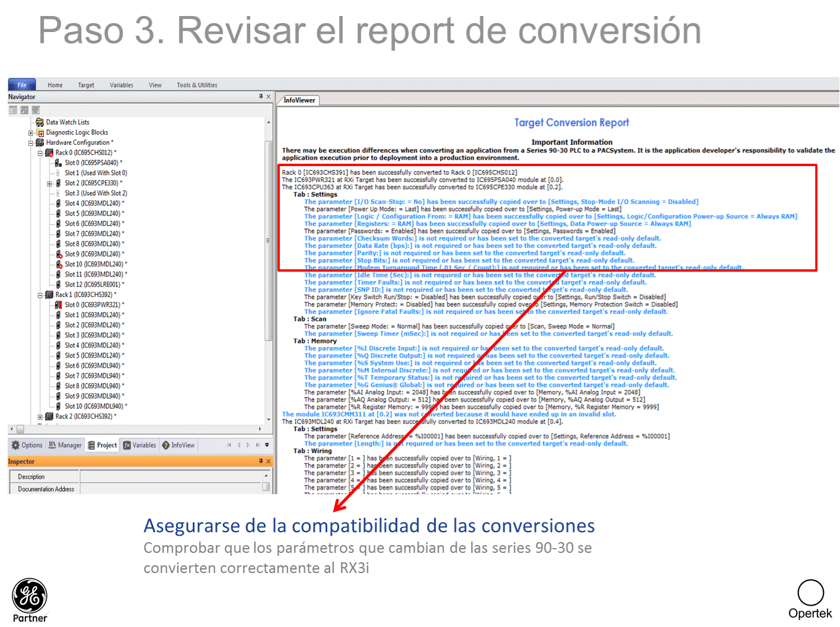Click the Hardware Configuration rack icon
The image size is (840, 627).
pyautogui.click(x=40, y=142)
